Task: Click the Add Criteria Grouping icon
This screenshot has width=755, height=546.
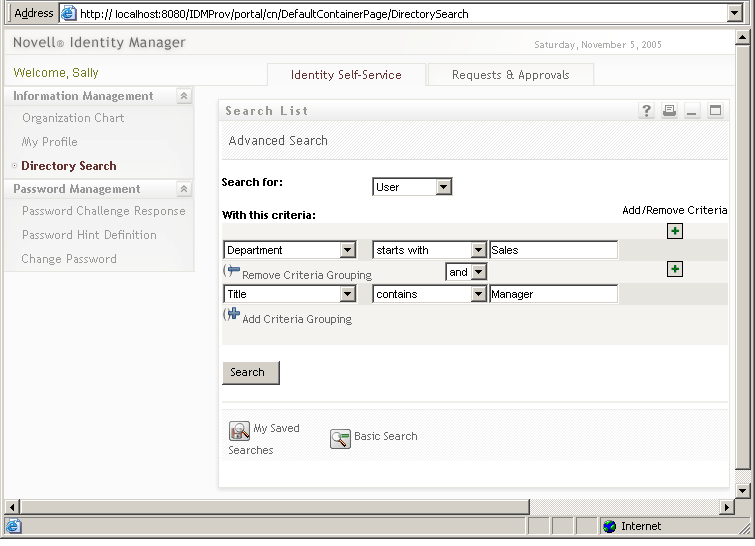Action: pos(232,314)
